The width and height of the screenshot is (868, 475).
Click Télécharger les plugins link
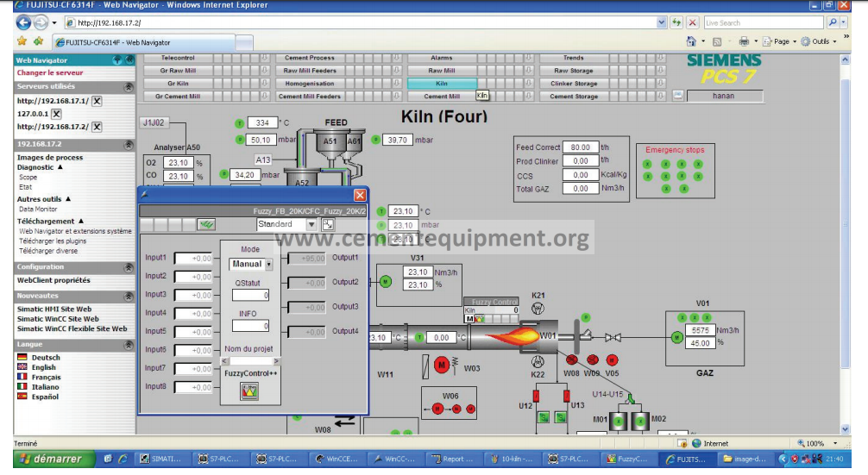pyautogui.click(x=53, y=241)
